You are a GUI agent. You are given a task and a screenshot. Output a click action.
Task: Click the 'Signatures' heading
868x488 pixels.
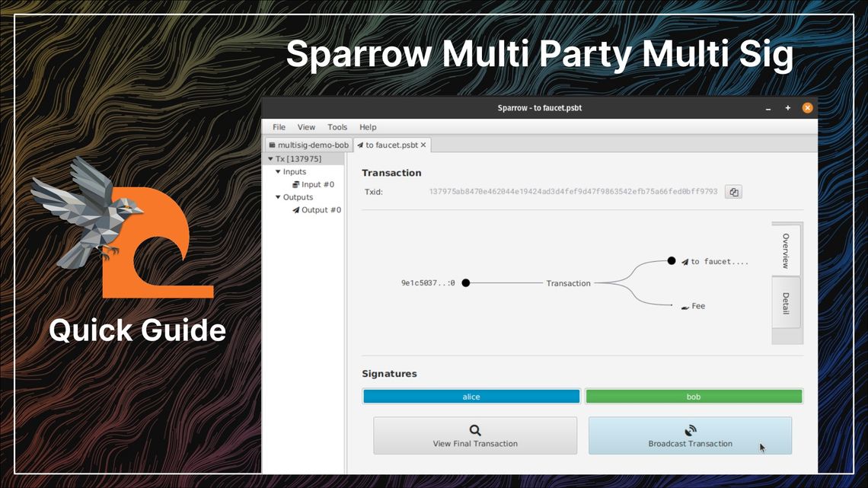(389, 374)
